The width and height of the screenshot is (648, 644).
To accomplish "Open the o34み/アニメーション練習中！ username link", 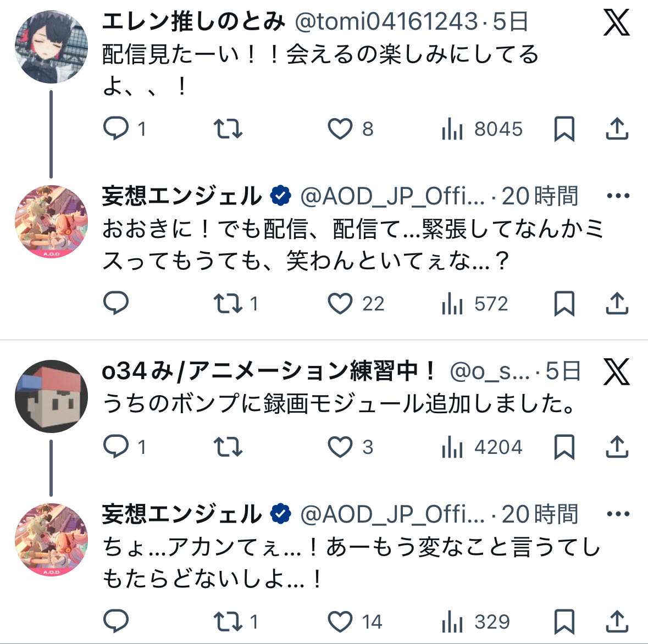I will [x=269, y=372].
